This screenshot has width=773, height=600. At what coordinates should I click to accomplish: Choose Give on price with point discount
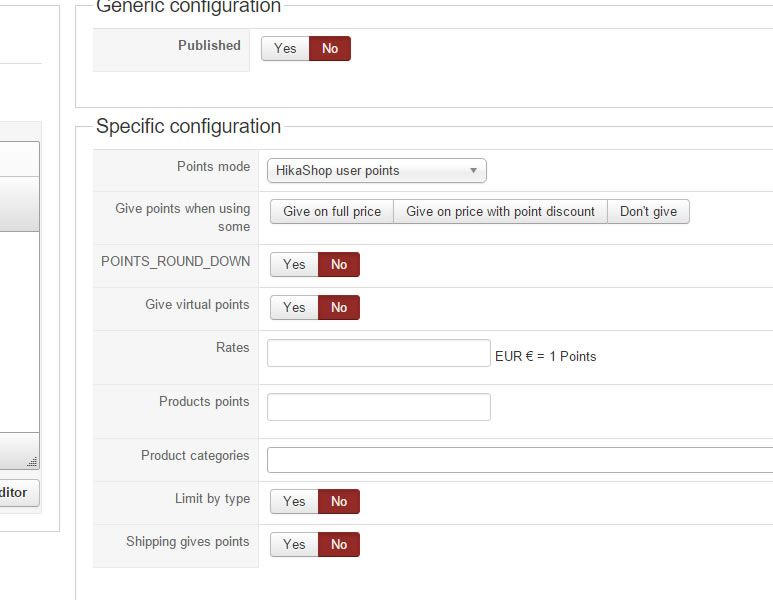(x=500, y=212)
